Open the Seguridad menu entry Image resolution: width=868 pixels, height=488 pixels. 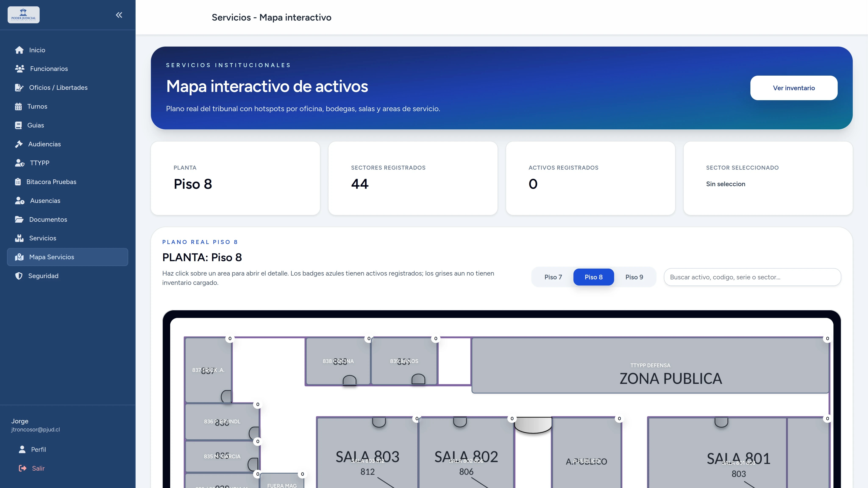pyautogui.click(x=67, y=276)
